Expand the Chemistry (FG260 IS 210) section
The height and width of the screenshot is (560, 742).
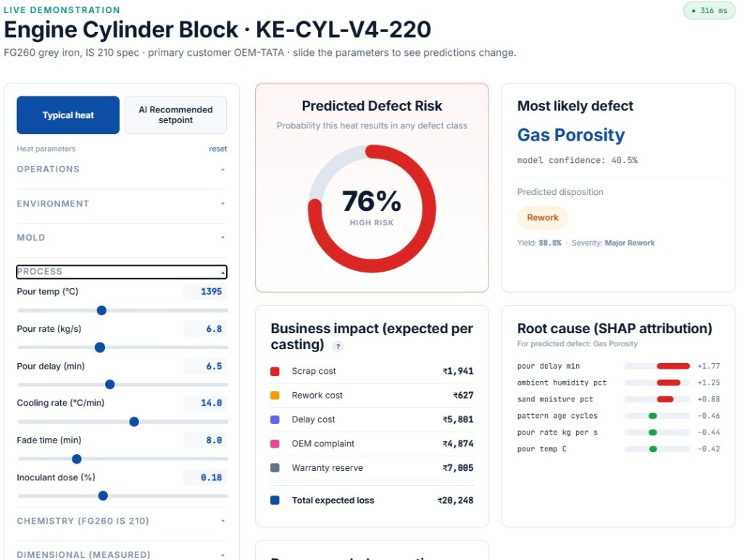point(122,521)
